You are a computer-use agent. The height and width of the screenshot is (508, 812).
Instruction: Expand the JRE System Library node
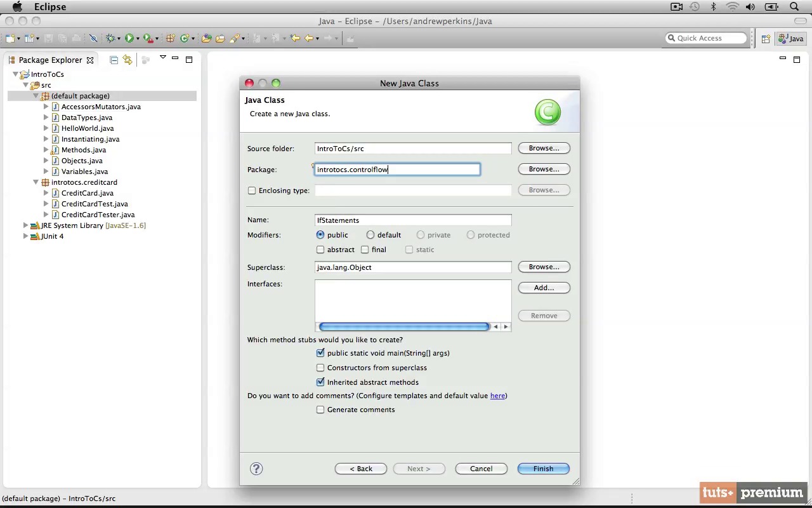[26, 225]
